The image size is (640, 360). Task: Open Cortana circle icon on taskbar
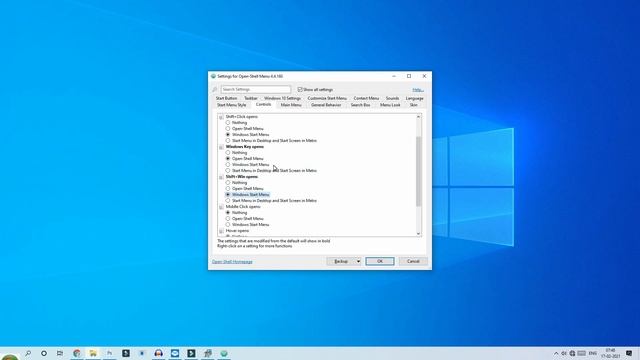click(44, 353)
